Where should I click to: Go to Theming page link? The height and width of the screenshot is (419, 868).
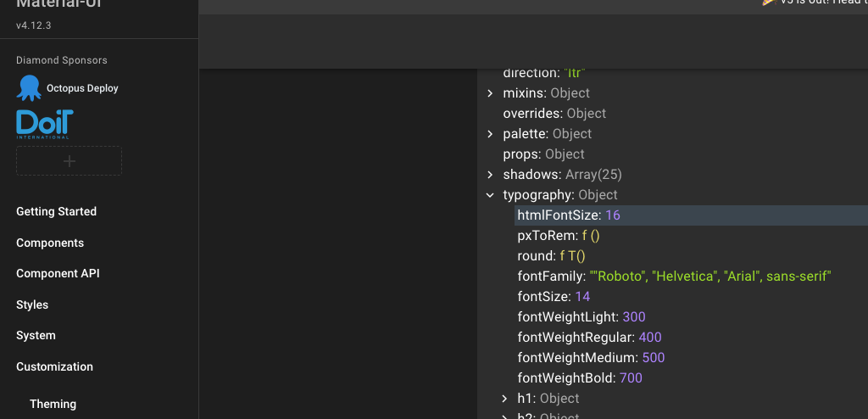tap(53, 404)
